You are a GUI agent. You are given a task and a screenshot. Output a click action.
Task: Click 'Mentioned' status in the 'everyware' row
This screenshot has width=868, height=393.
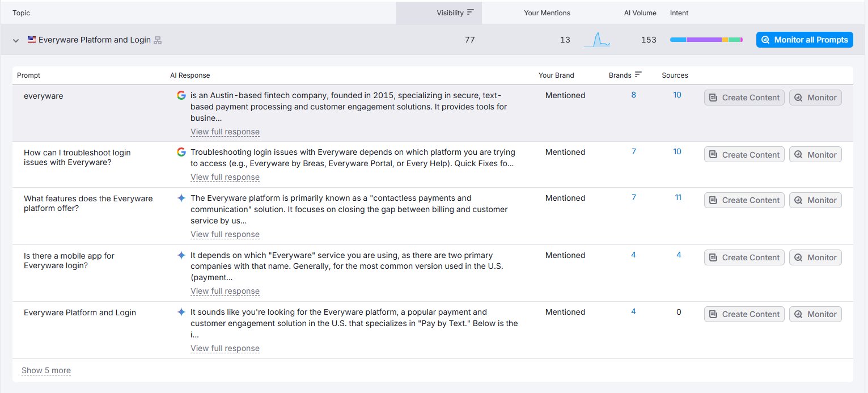[565, 95]
